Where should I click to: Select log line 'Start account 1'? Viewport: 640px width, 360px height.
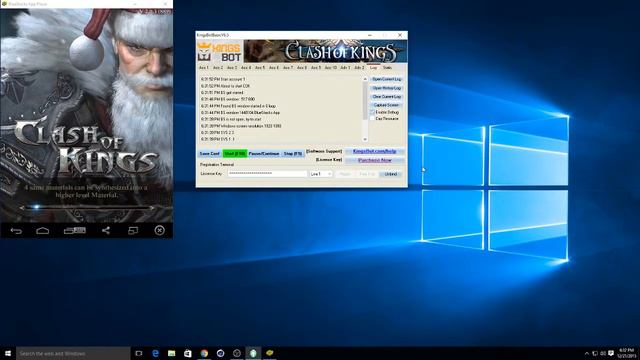tap(223, 79)
